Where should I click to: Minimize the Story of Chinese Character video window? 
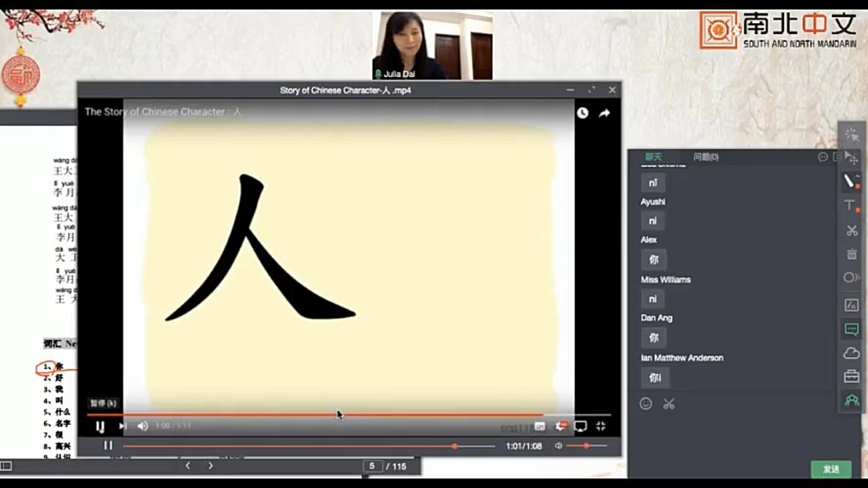pyautogui.click(x=570, y=90)
